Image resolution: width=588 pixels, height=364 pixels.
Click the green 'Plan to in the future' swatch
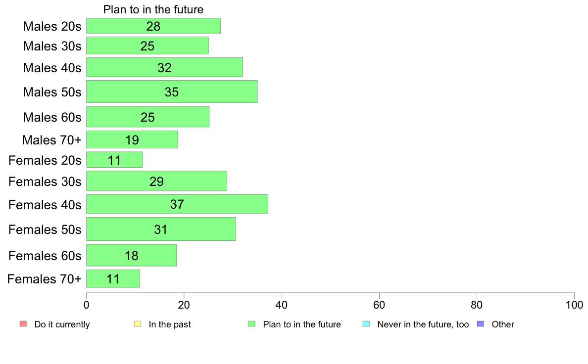[x=252, y=324]
